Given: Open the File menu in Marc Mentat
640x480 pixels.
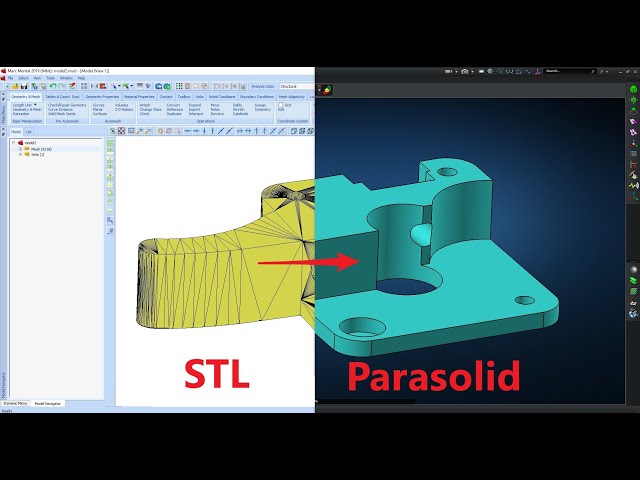Looking at the screenshot, I should click(x=11, y=78).
